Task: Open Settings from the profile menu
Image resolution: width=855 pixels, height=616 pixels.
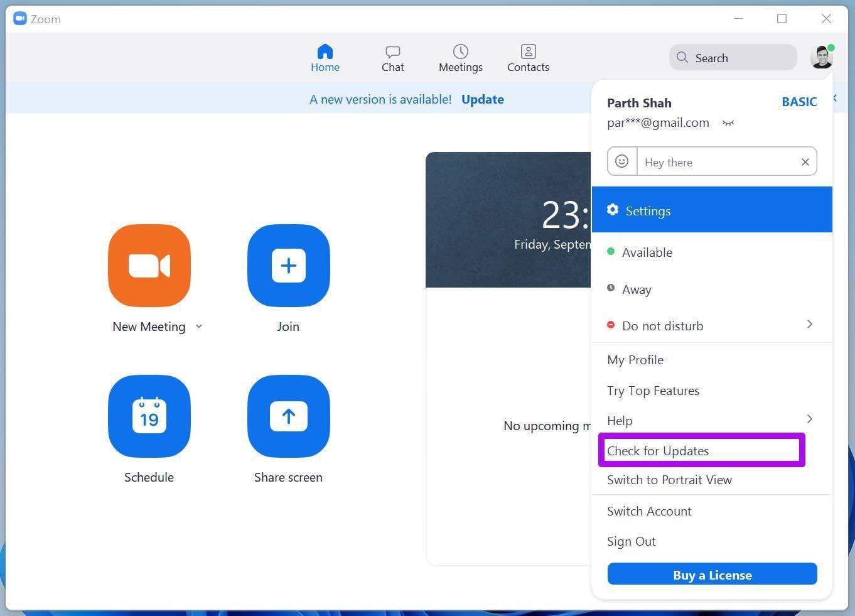Action: click(712, 210)
